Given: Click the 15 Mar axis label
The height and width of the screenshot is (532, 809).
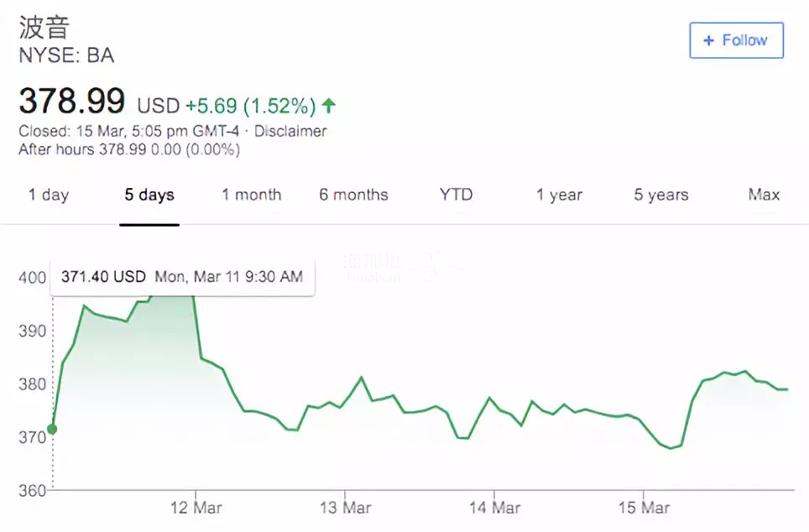Looking at the screenshot, I should point(644,508).
